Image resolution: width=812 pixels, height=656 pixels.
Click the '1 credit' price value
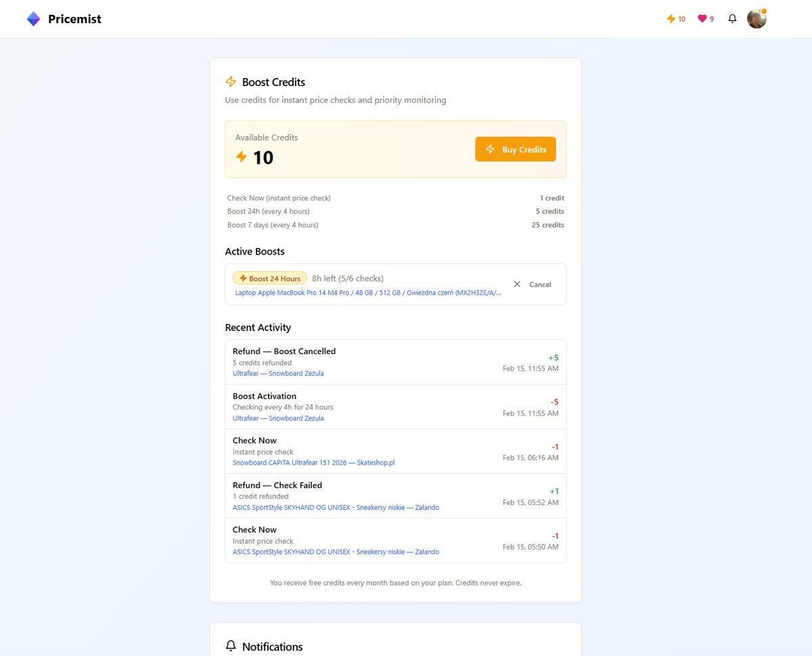pos(552,198)
